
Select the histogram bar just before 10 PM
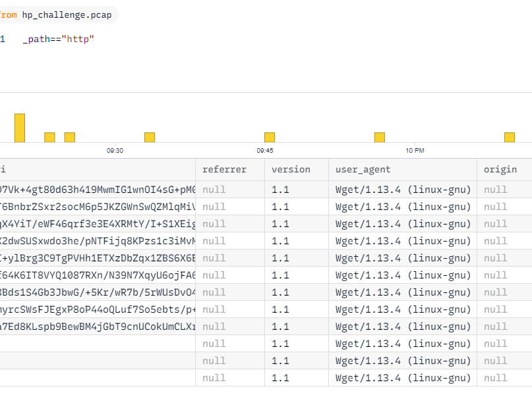click(379, 137)
